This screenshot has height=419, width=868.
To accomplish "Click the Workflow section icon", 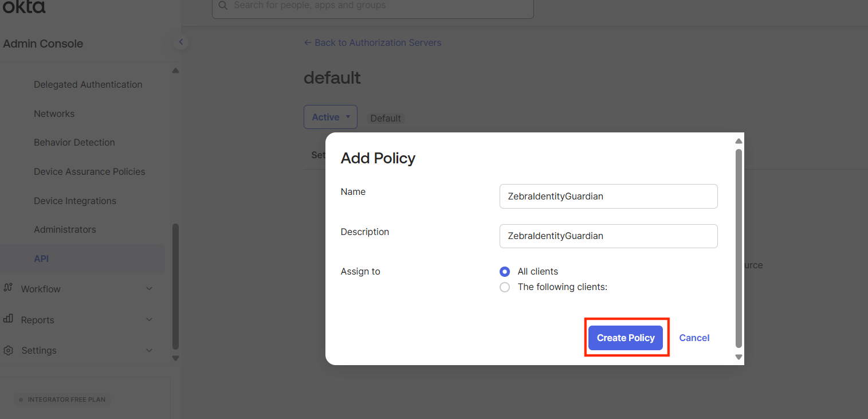I will pyautogui.click(x=8, y=288).
